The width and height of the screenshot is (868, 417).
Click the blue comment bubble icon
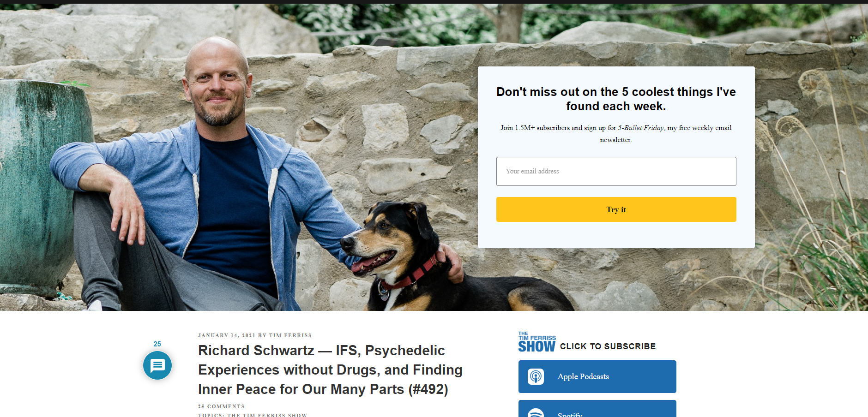click(x=157, y=365)
